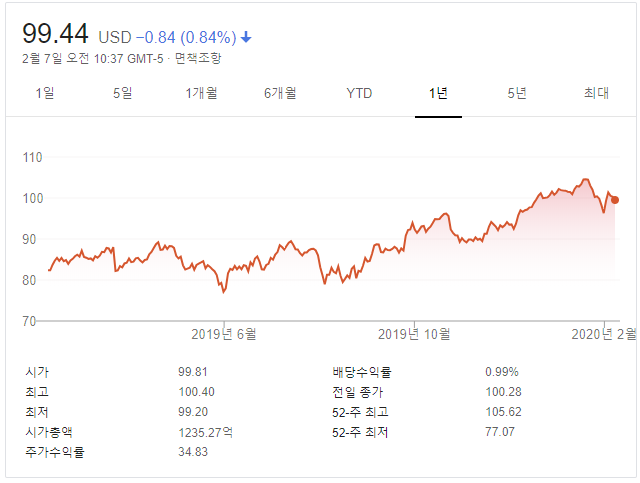Click the 최고 value 100.40
Image resolution: width=640 pixels, height=483 pixels.
(x=196, y=392)
